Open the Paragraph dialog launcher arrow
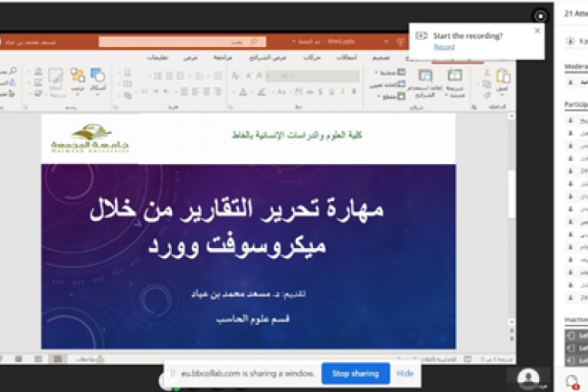 [116, 108]
